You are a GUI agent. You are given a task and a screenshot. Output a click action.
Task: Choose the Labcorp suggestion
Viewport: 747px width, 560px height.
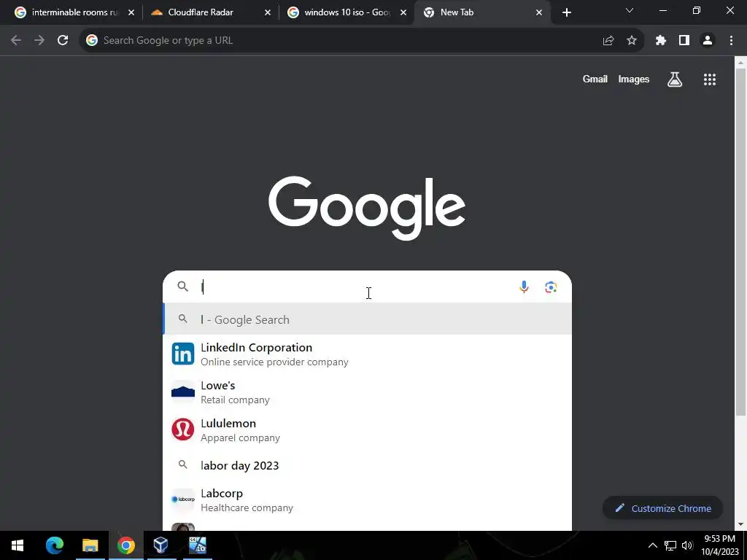tap(368, 500)
